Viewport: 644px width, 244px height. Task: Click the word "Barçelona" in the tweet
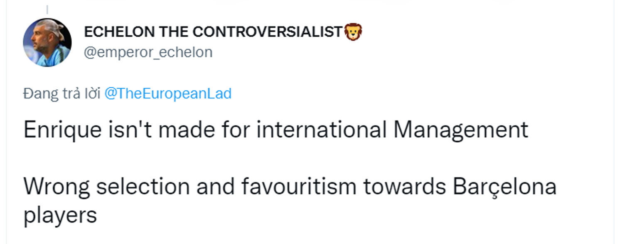click(x=504, y=187)
